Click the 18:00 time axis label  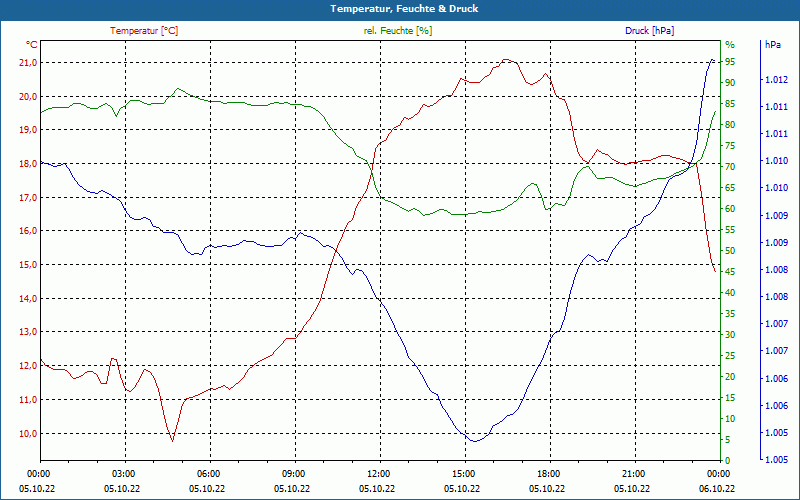point(548,474)
